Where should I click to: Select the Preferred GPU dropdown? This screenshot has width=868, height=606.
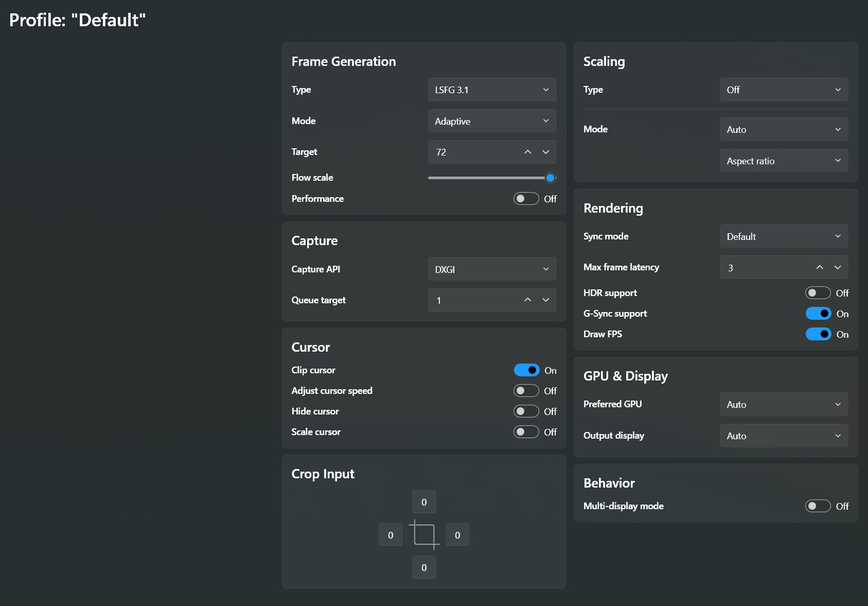(784, 404)
